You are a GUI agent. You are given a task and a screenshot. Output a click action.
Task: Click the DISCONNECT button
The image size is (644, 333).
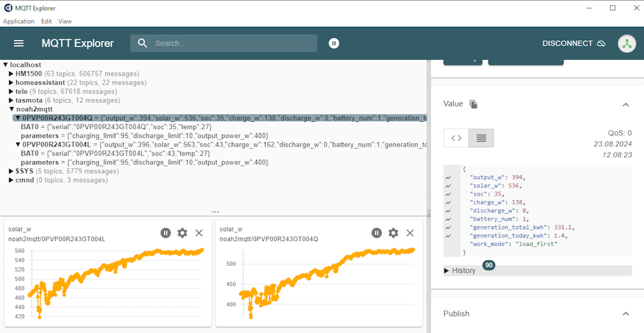pyautogui.click(x=574, y=43)
